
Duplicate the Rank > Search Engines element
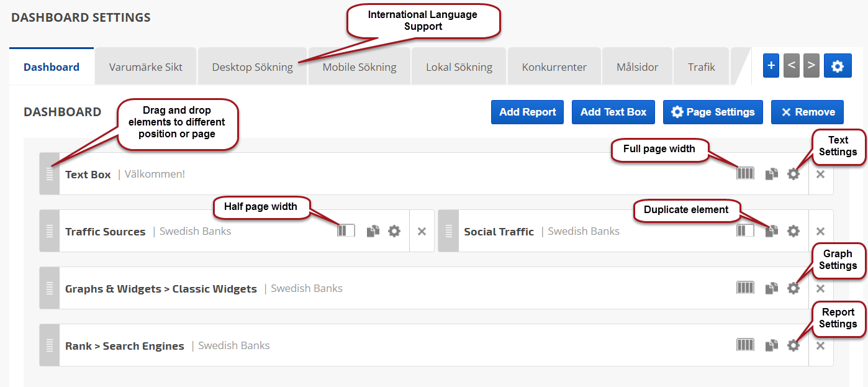tap(771, 345)
